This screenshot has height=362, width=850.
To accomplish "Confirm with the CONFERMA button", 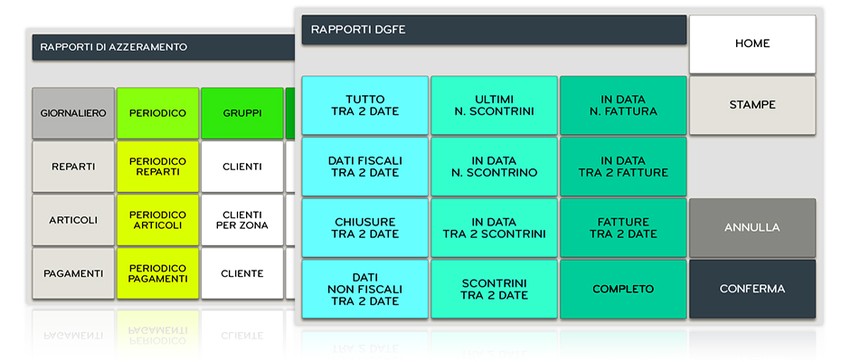I will pyautogui.click(x=752, y=289).
